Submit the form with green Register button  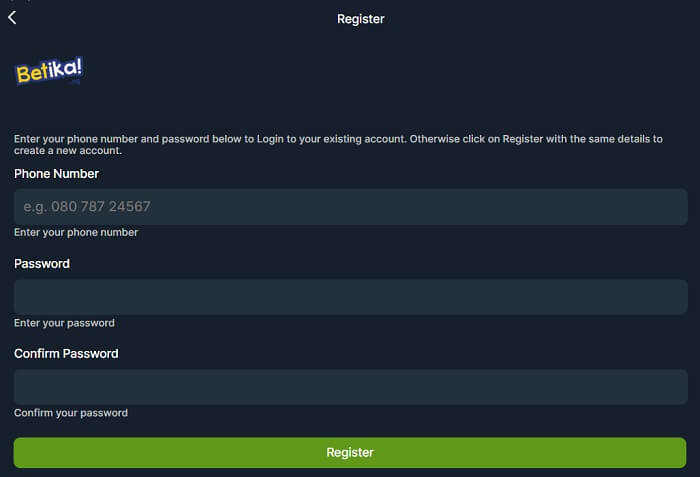click(350, 452)
